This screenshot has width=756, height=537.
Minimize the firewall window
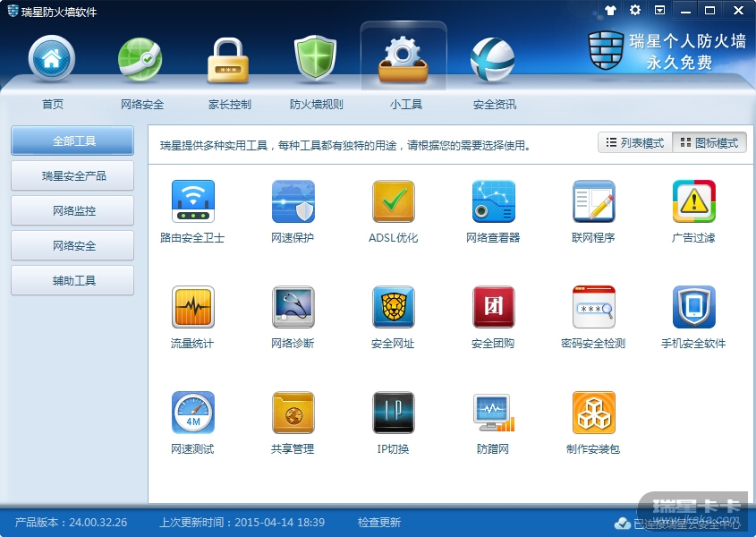click(685, 11)
